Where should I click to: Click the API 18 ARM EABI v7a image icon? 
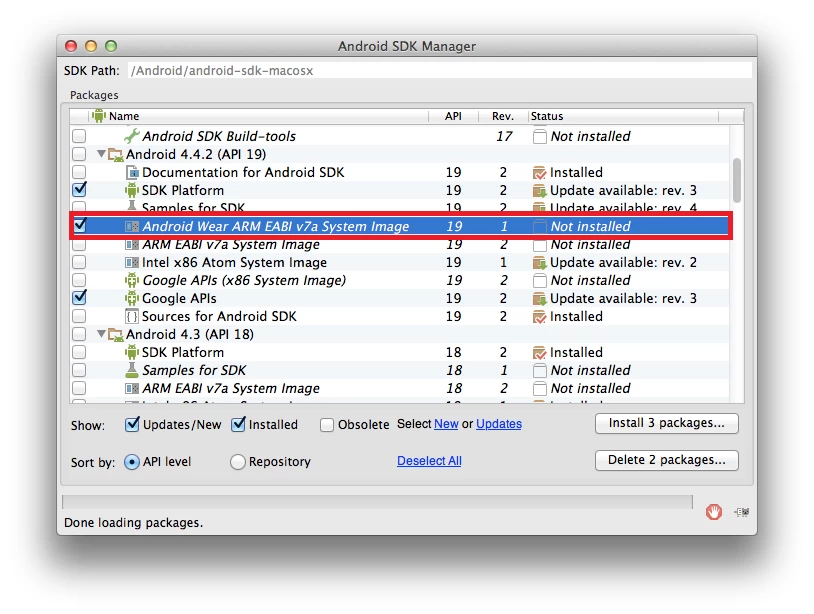point(132,389)
